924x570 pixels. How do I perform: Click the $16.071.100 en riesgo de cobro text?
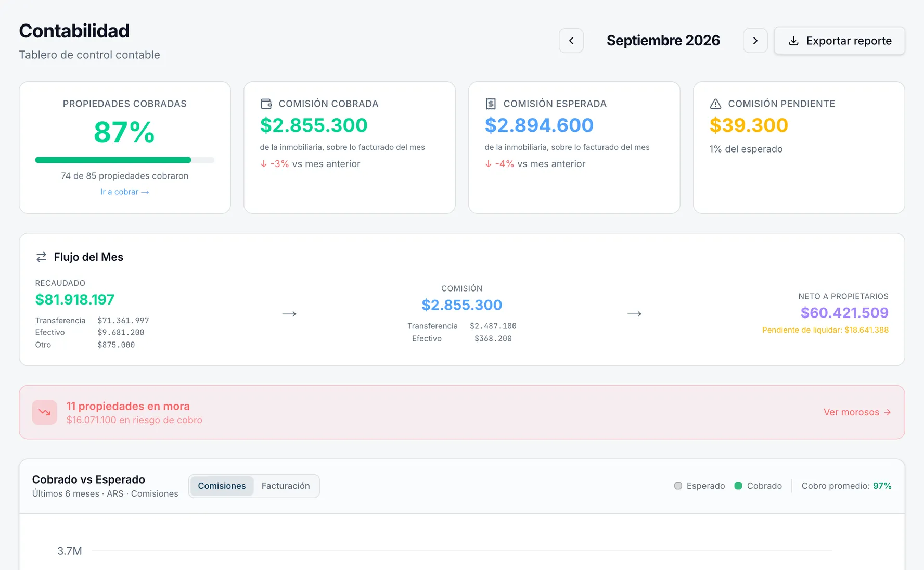click(134, 420)
